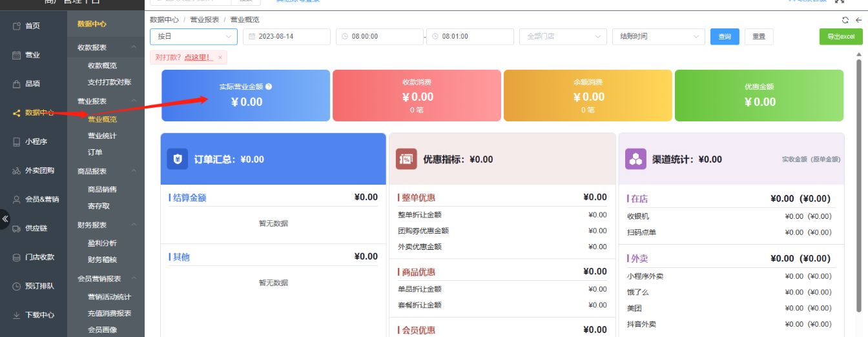Click the 下载中心 download icon in sidebar
The height and width of the screenshot is (337, 868).
pos(17,315)
